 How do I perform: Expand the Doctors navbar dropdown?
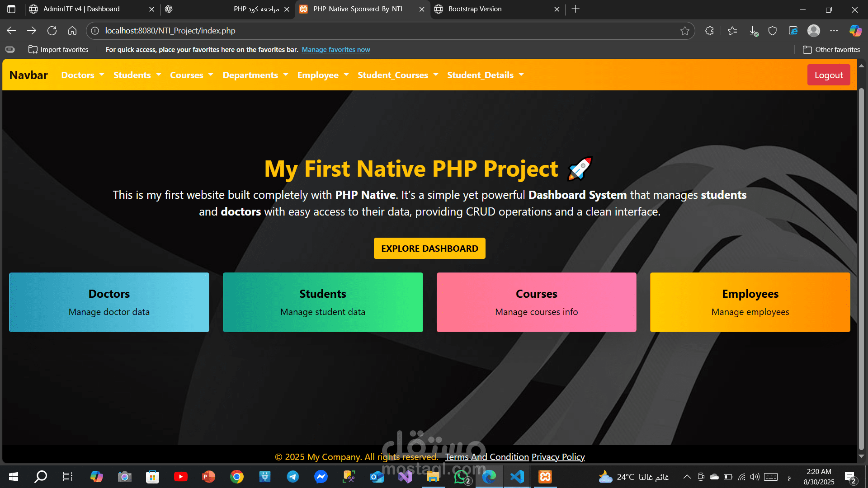coord(83,75)
